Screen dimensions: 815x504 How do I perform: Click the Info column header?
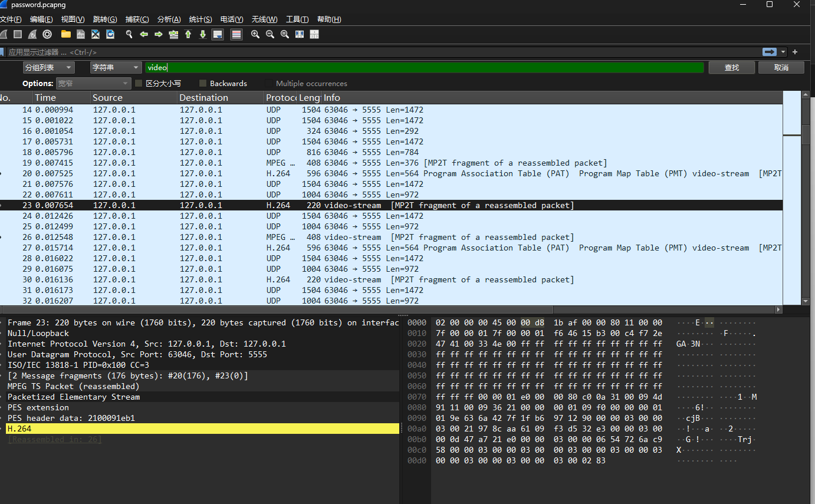pos(553,98)
